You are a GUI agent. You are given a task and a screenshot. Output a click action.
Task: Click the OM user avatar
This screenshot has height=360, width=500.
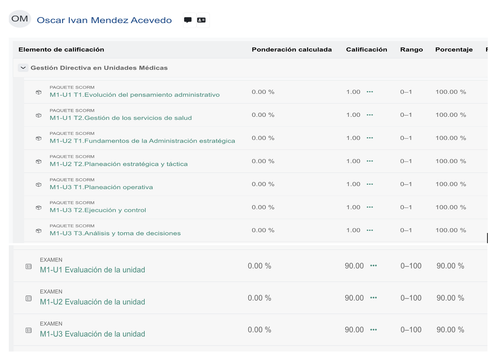coord(20,19)
